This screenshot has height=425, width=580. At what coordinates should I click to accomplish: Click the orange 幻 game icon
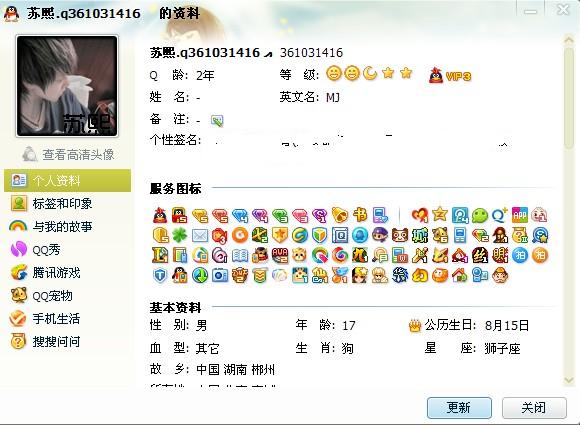[420, 275]
